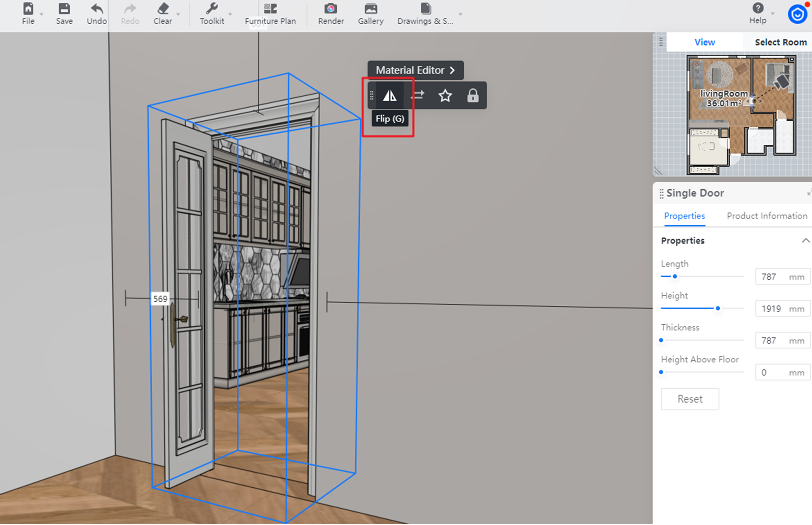Add door to favorites with star icon
The height and width of the screenshot is (525, 812).
(x=445, y=95)
